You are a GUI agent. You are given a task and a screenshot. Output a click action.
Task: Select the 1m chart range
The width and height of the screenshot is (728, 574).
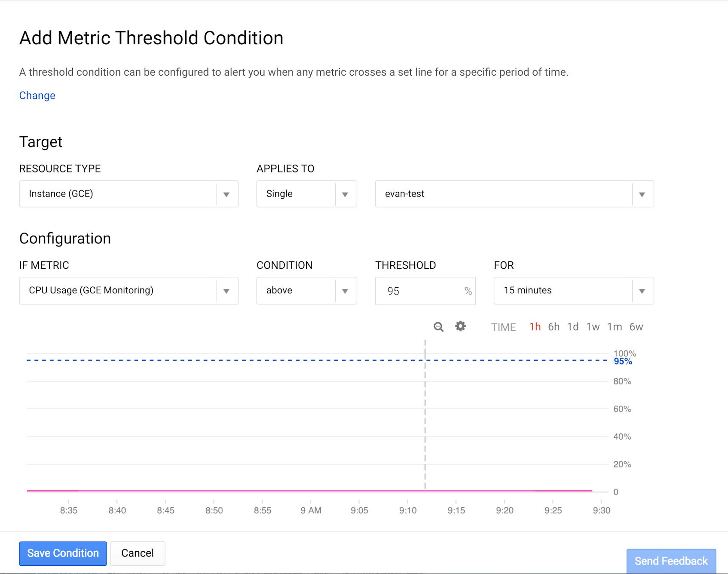615,327
